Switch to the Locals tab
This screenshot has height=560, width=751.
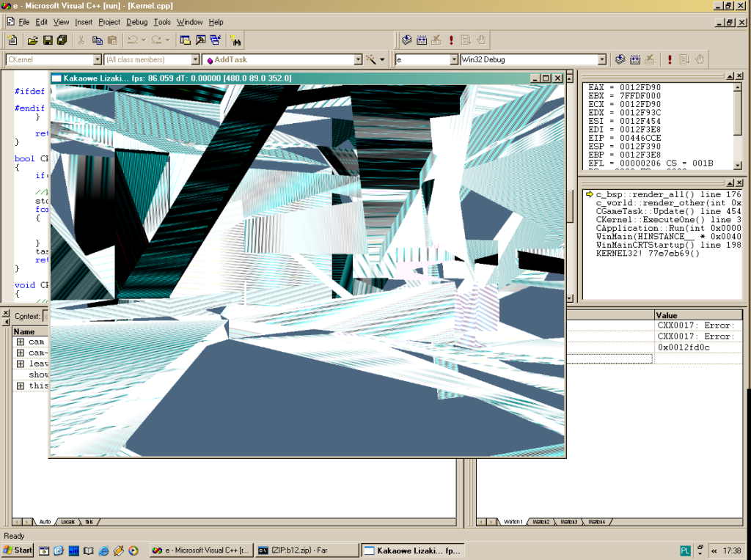coord(67,522)
